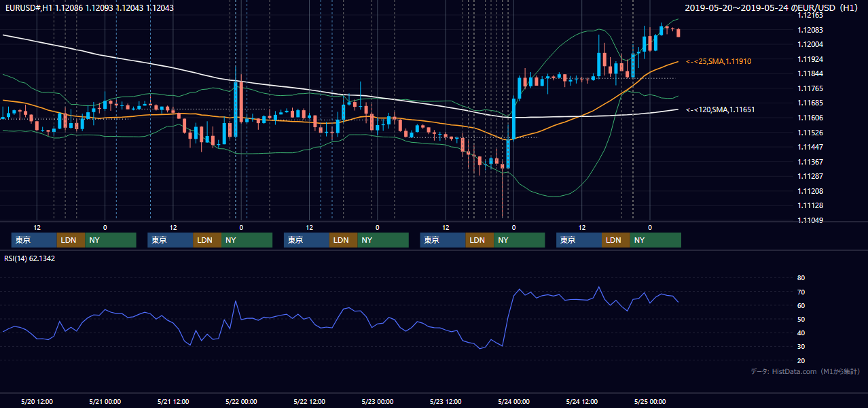Click the 5/24 12:00 time label
Screen dimensions: 868x408
click(x=582, y=401)
